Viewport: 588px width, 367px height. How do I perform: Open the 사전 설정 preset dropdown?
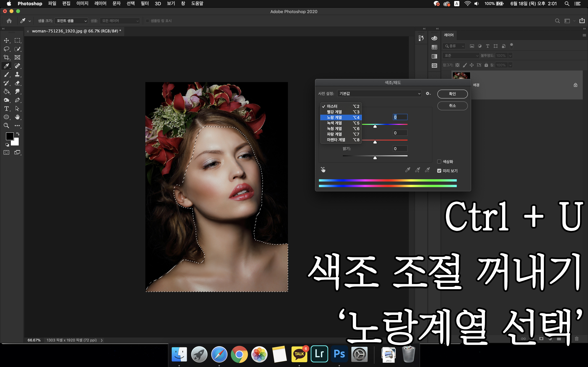click(x=379, y=94)
